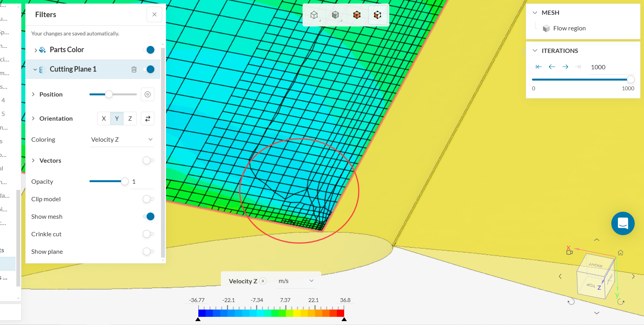Turn on Clip model
Viewport: 644px width, 325px height.
click(149, 199)
